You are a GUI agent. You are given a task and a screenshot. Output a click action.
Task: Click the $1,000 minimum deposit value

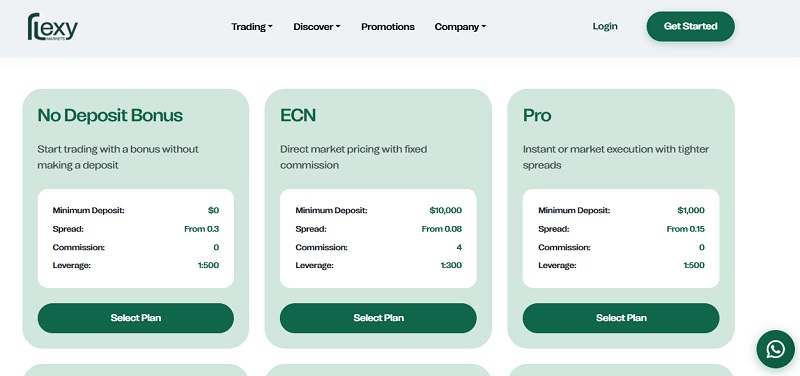[x=691, y=210]
